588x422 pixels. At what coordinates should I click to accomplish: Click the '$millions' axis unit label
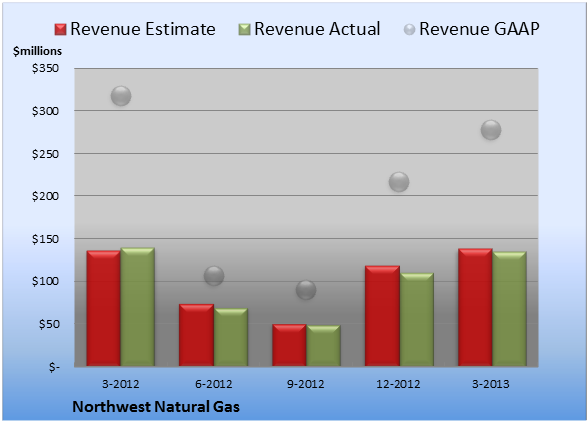(37, 51)
